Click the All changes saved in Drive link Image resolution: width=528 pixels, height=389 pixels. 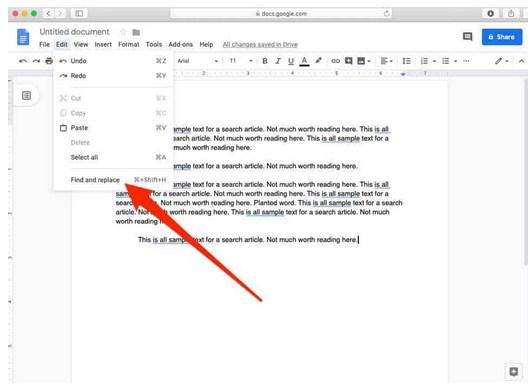click(x=260, y=44)
